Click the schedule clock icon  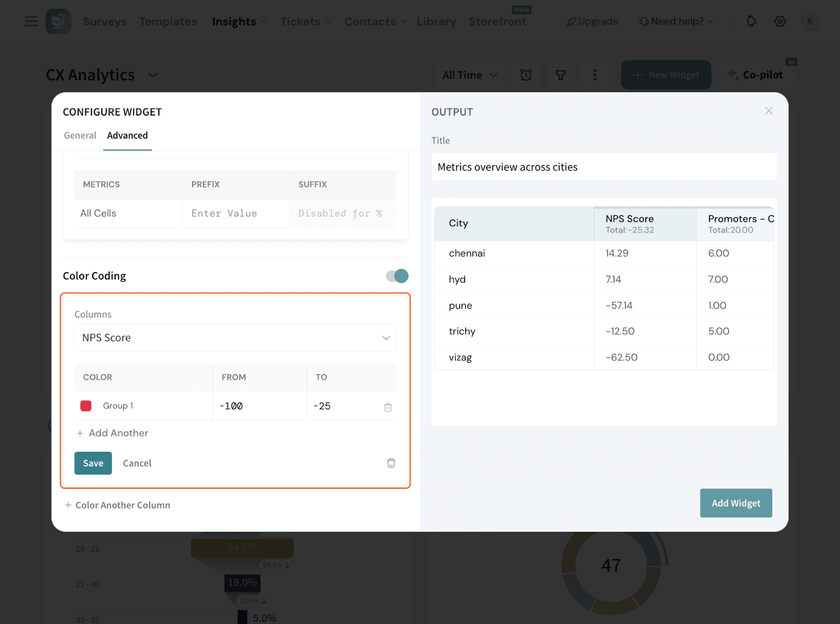click(x=526, y=75)
